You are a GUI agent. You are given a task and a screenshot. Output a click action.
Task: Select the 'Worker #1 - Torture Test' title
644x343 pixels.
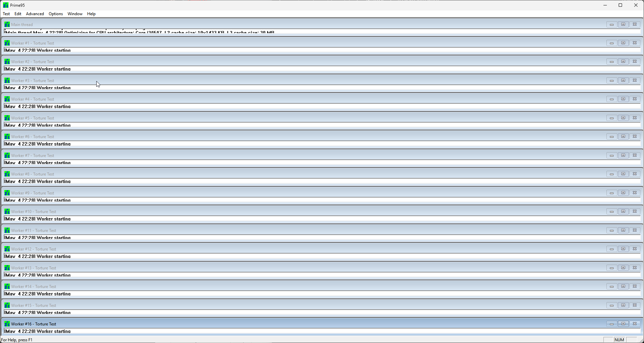[32, 43]
